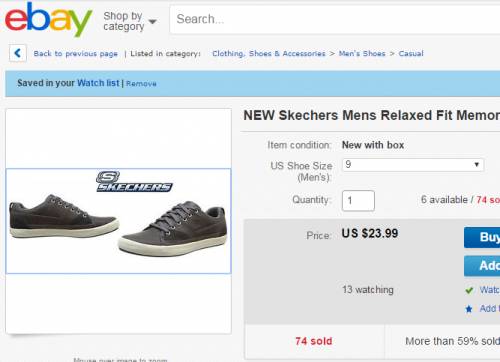Click the Add to cart button

pos(482,266)
